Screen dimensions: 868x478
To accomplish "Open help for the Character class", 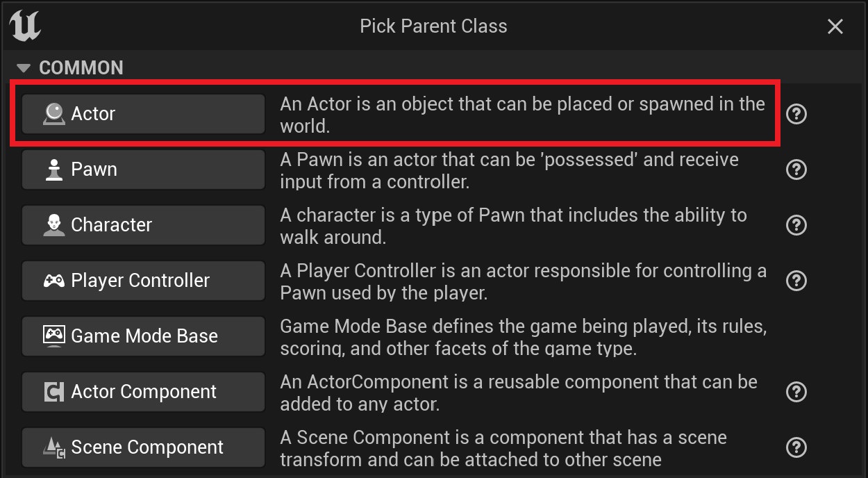I will click(x=796, y=225).
